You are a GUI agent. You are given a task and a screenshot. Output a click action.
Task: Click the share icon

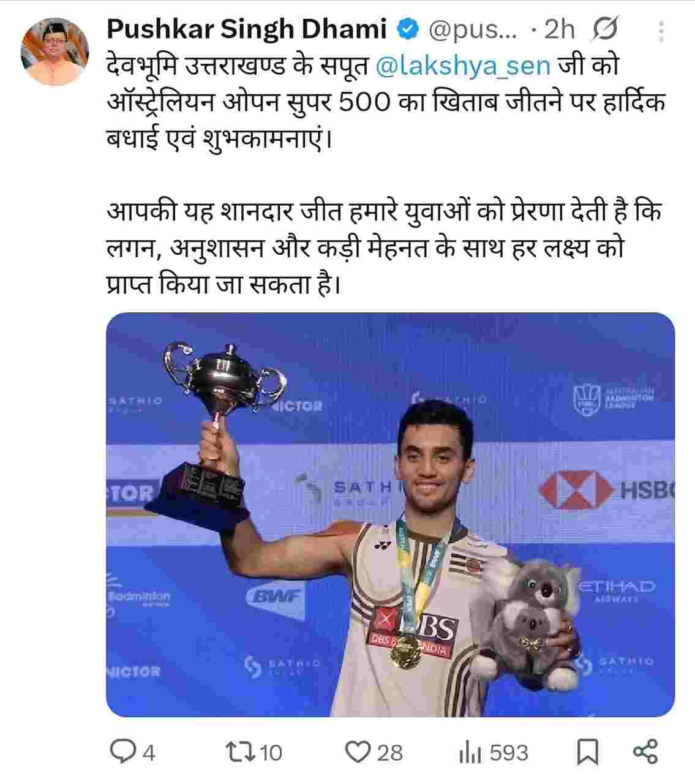pyautogui.click(x=645, y=752)
